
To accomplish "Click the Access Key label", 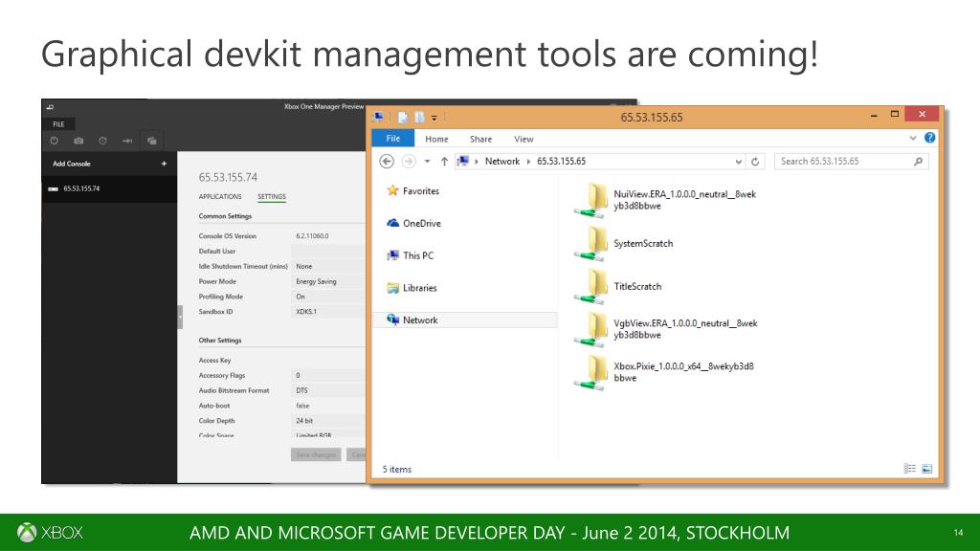I will click(215, 361).
